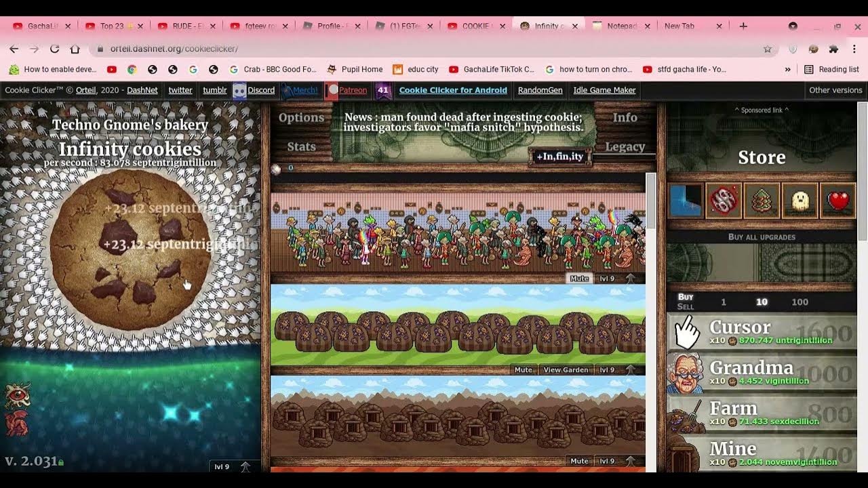Click the buildings panel scrollbar
Viewport: 868px width, 488px height.
[x=651, y=201]
